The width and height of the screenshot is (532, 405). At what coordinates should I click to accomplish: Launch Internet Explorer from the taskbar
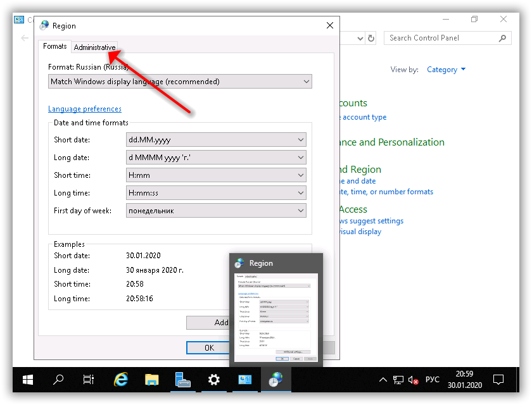pos(120,380)
